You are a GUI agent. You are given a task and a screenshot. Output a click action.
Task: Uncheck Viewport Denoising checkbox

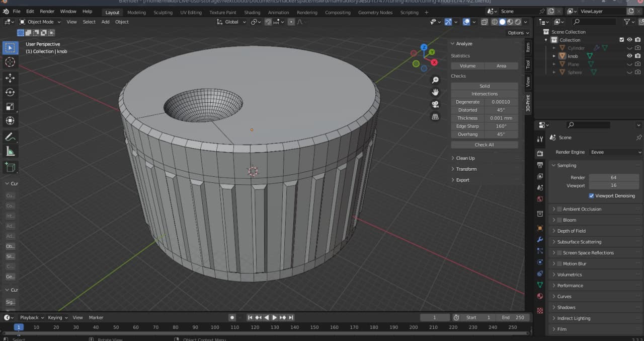tap(591, 195)
